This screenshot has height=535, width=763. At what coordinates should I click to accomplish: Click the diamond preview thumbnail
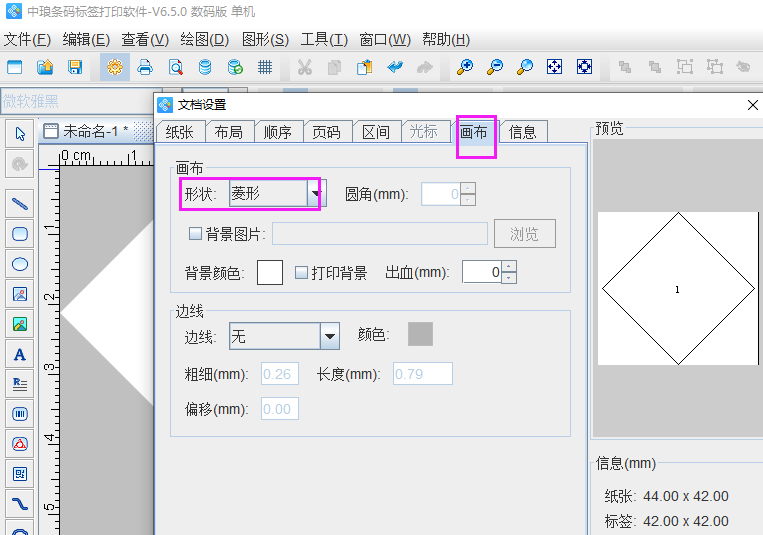click(678, 288)
